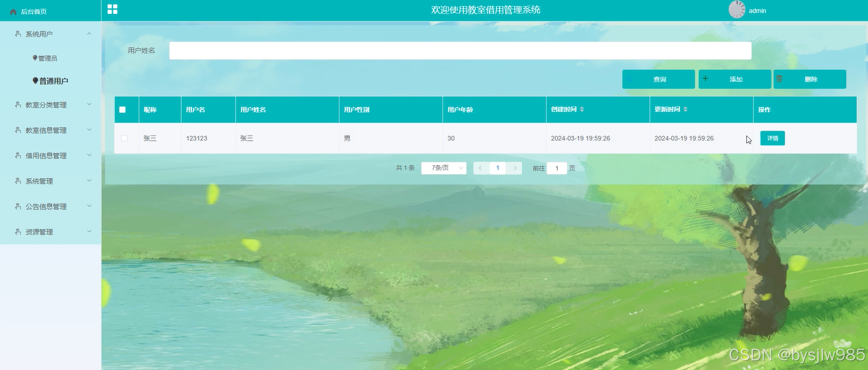Open the 教室分类管理 menu

coord(50,105)
